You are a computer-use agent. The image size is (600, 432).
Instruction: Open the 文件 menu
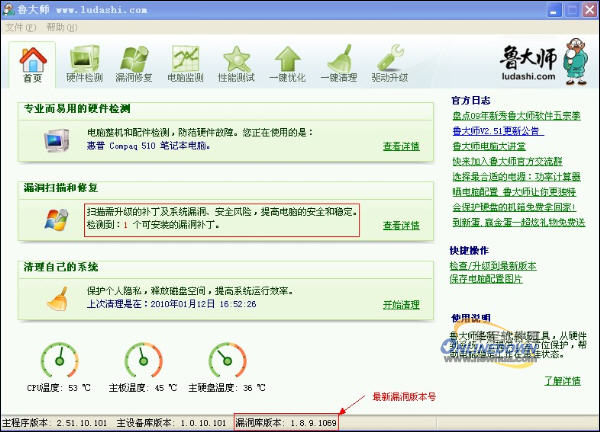(21, 27)
